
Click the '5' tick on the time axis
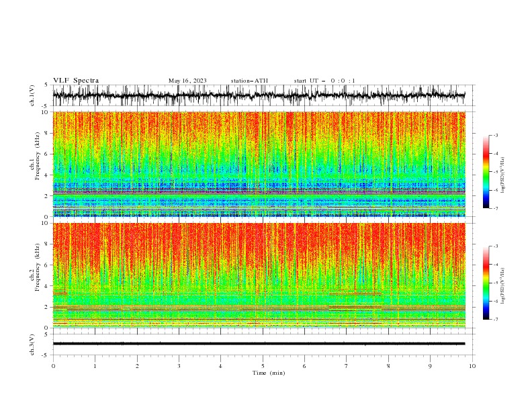[x=263, y=366]
